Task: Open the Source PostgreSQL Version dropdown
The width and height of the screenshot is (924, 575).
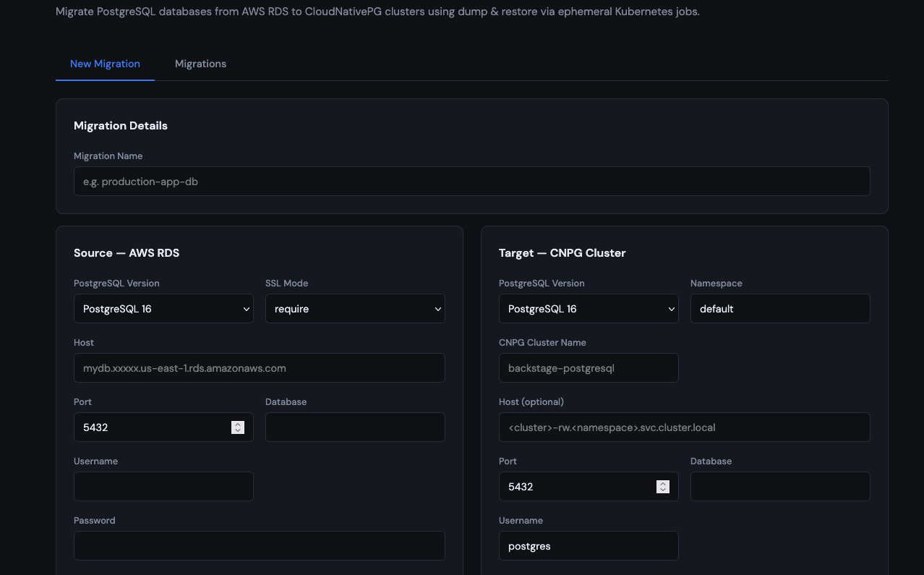Action: tap(163, 309)
